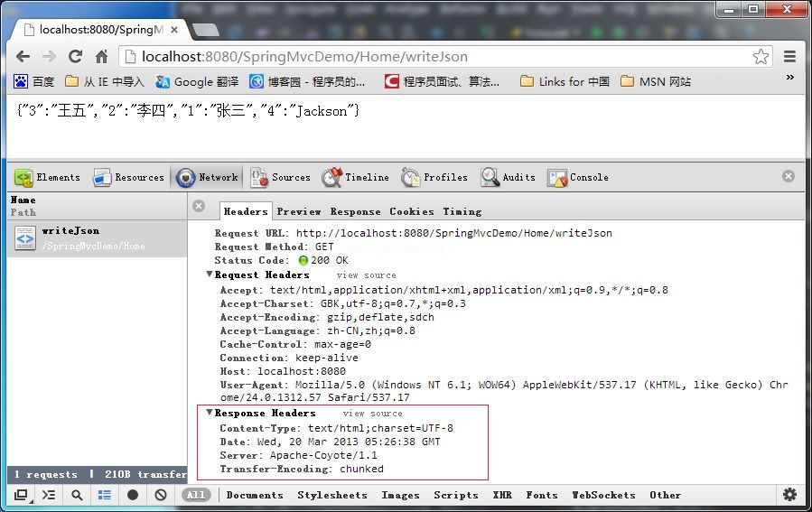Collapse the Response Headers section
This screenshot has height=512, width=812.
(x=210, y=413)
